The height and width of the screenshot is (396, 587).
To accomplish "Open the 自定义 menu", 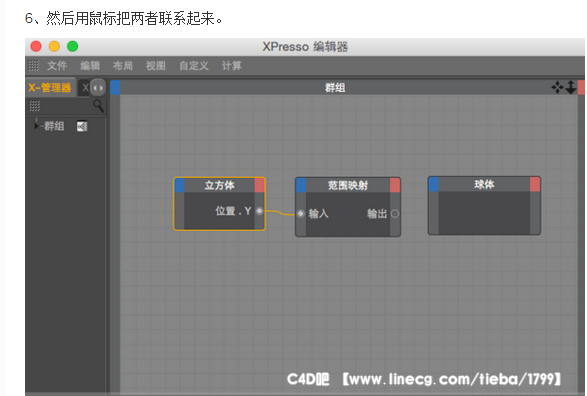I will tap(194, 66).
